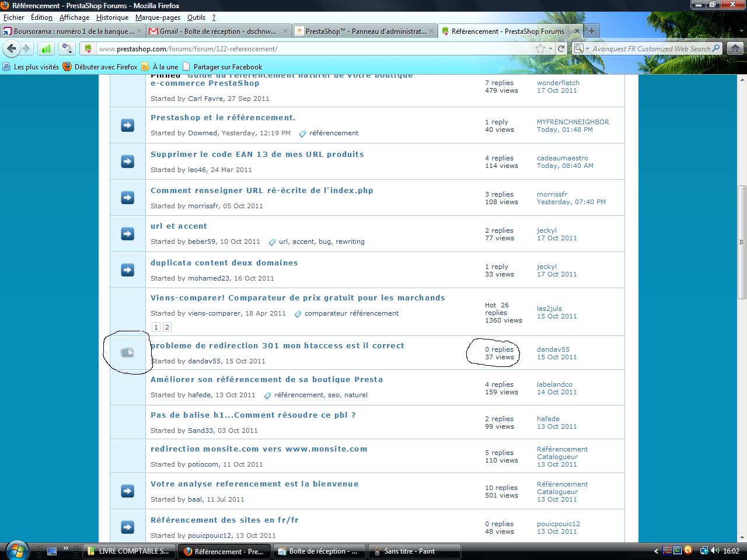This screenshot has height=560, width=747.
Task: Click the search magnifier go icon
Action: (717, 48)
